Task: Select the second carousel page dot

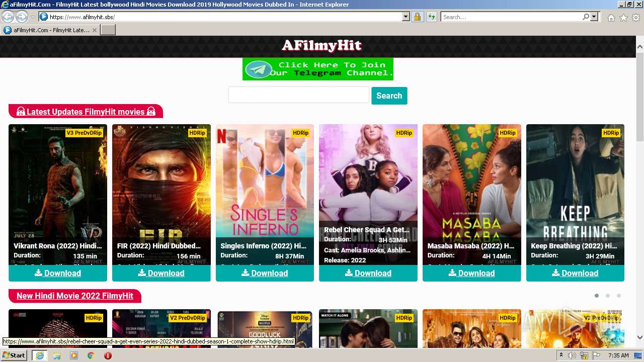Action: click(608, 296)
